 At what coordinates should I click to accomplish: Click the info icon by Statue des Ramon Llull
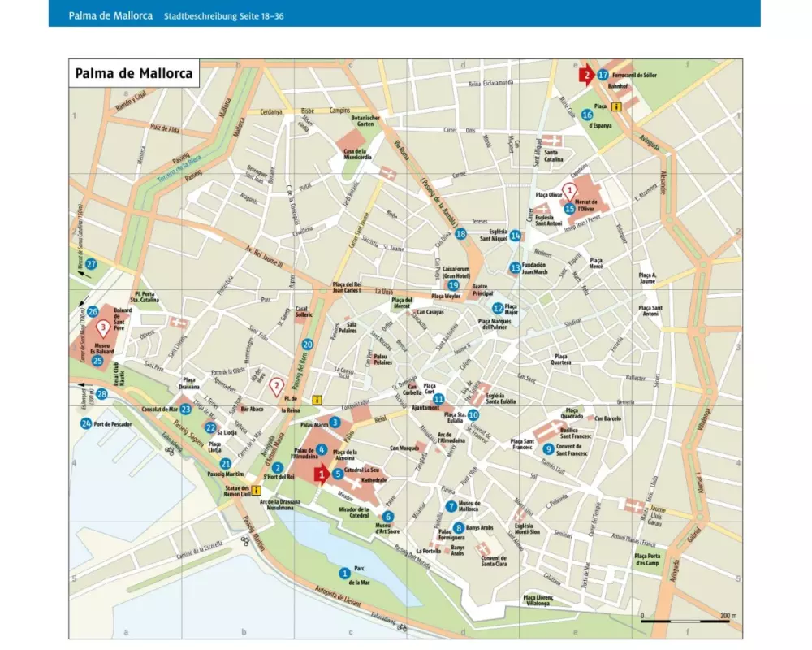point(256,490)
